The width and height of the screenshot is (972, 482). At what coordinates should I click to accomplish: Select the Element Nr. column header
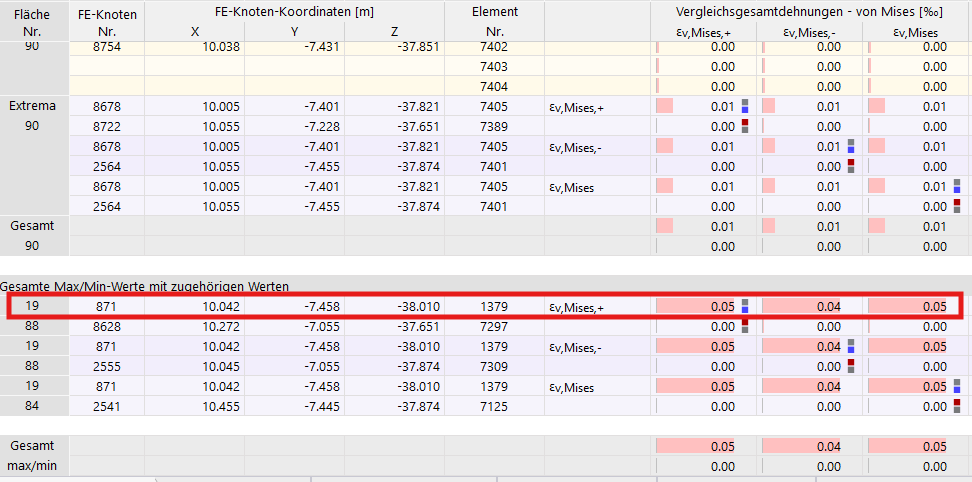pyautogui.click(x=494, y=22)
